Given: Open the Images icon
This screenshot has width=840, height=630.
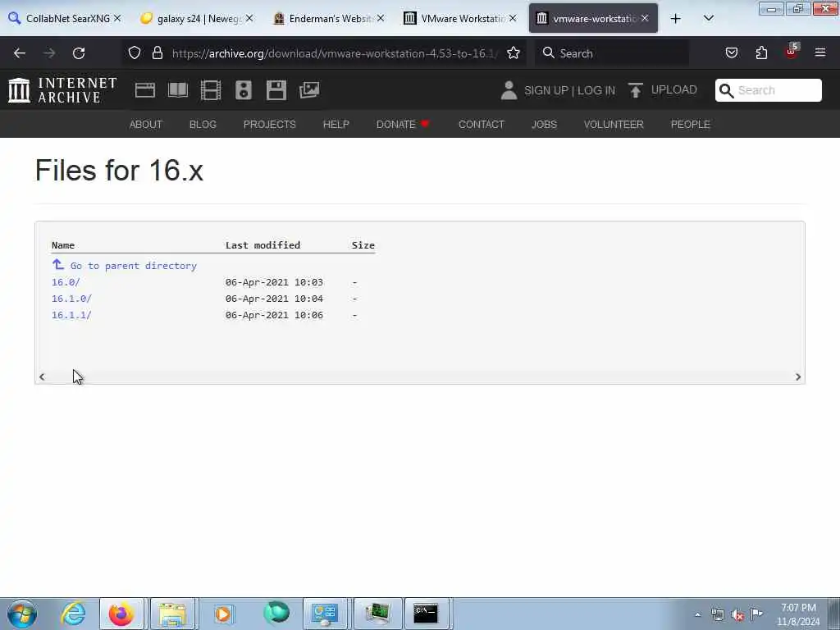Looking at the screenshot, I should (x=309, y=90).
